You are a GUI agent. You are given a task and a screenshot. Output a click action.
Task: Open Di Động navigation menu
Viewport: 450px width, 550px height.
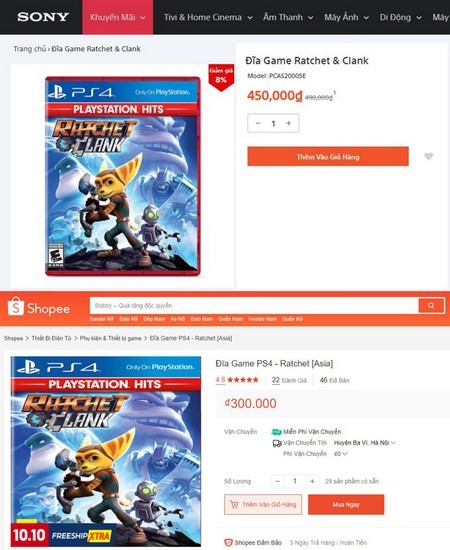pos(400,17)
